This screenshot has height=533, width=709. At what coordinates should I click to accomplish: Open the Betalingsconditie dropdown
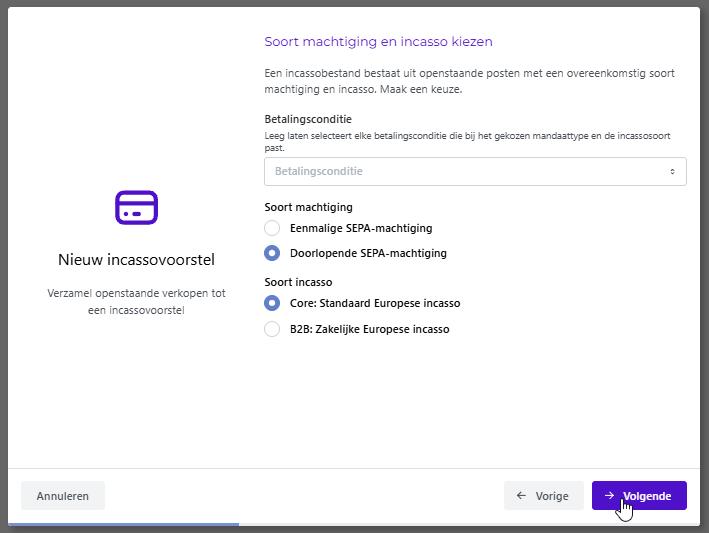coord(475,171)
